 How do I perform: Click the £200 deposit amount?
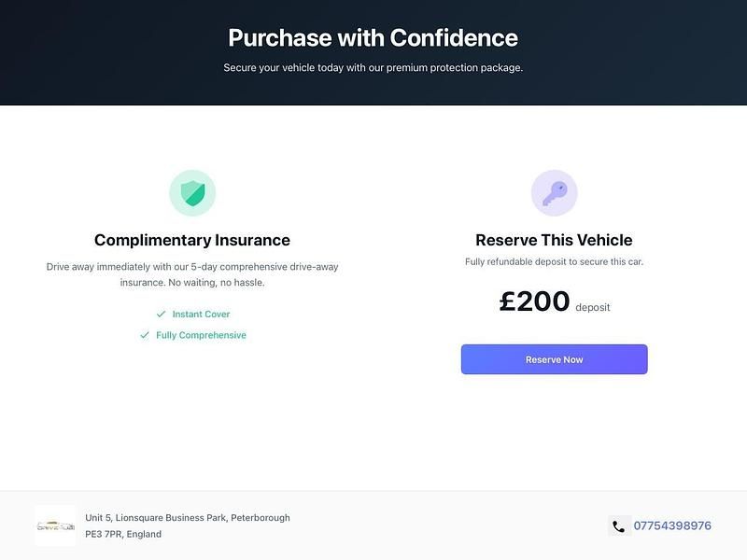pos(534,301)
